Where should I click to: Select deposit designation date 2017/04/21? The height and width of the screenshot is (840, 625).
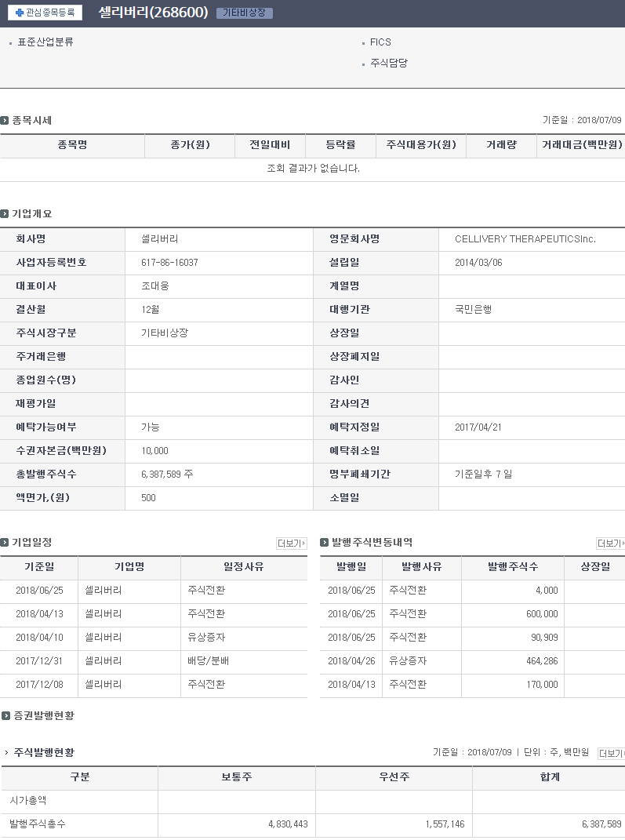478,427
